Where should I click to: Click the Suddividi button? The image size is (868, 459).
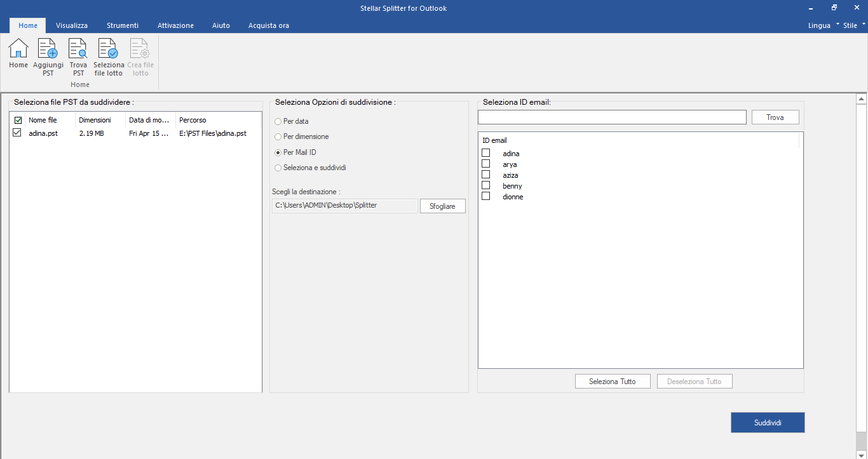[x=768, y=423]
